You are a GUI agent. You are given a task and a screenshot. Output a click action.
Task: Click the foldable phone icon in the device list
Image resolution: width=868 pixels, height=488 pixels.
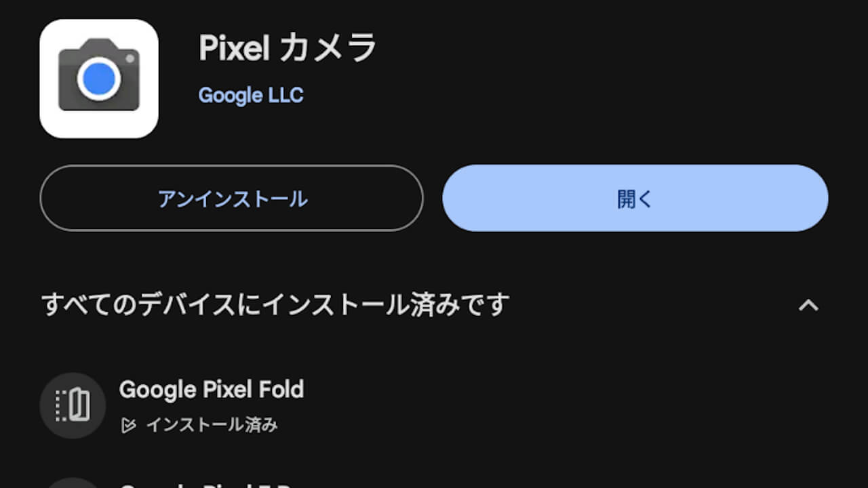coord(73,405)
